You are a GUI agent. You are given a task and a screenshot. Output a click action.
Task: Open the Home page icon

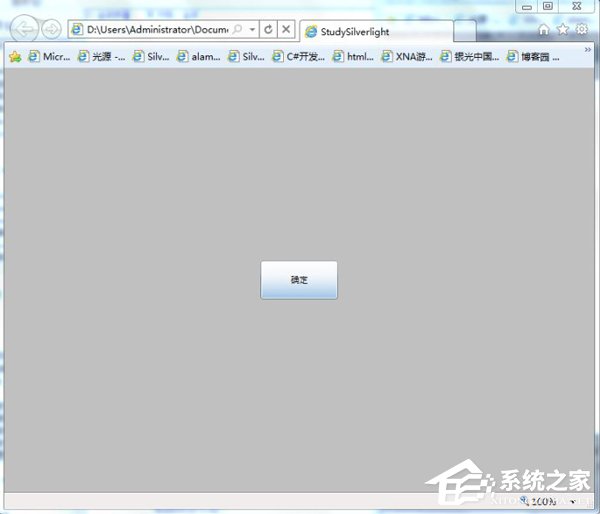pos(544,29)
